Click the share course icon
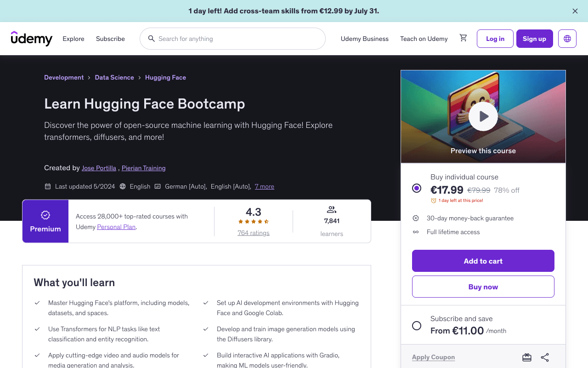The height and width of the screenshot is (368, 588). 545,357
